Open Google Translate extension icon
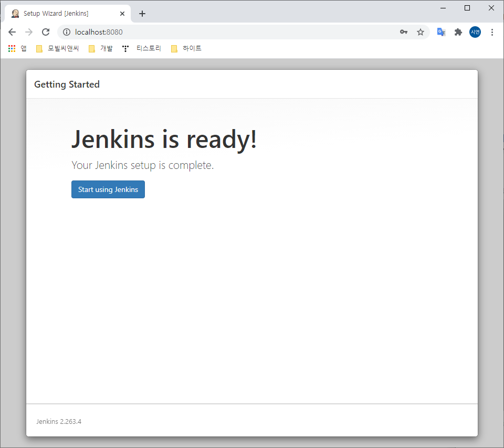504x448 pixels. click(442, 32)
